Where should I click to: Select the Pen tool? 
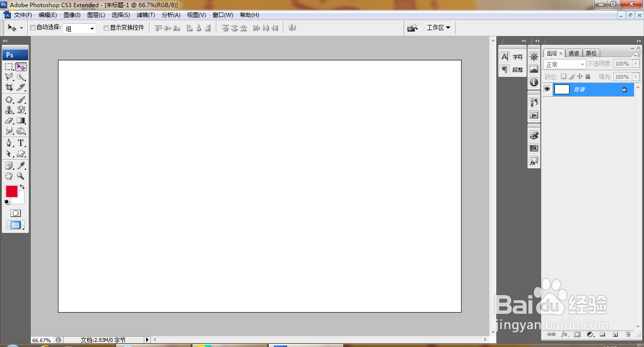point(9,143)
